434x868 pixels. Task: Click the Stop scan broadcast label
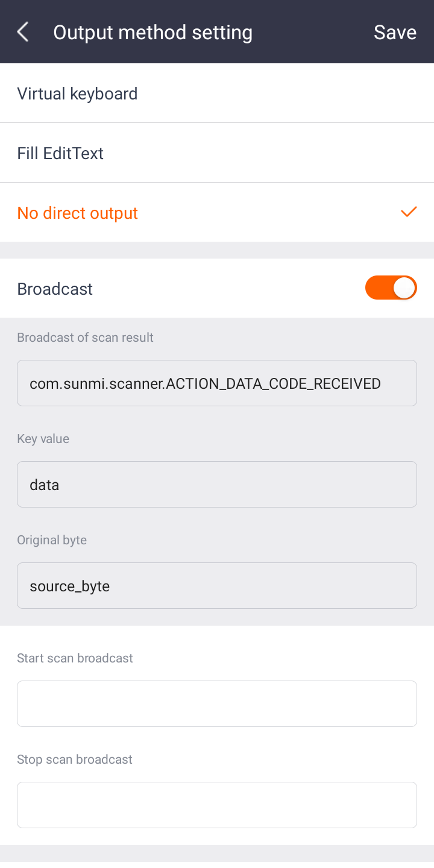(x=75, y=759)
